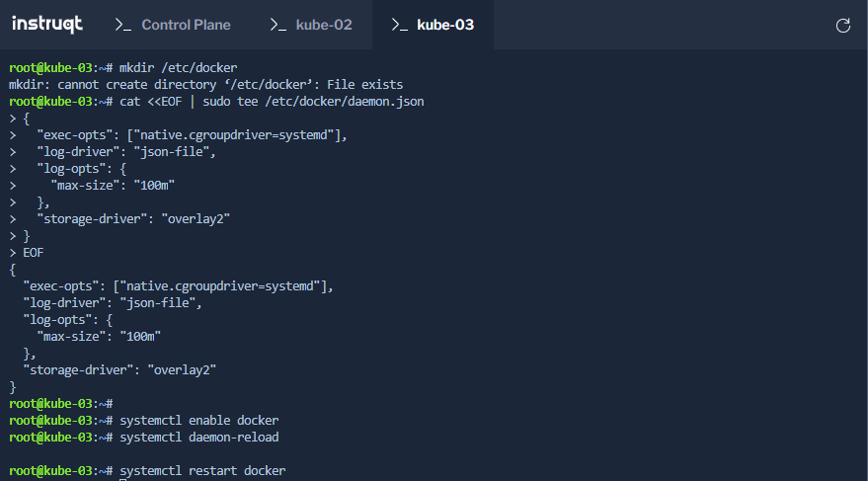
Task: Click the systemctl enable docker line
Action: [x=144, y=420]
